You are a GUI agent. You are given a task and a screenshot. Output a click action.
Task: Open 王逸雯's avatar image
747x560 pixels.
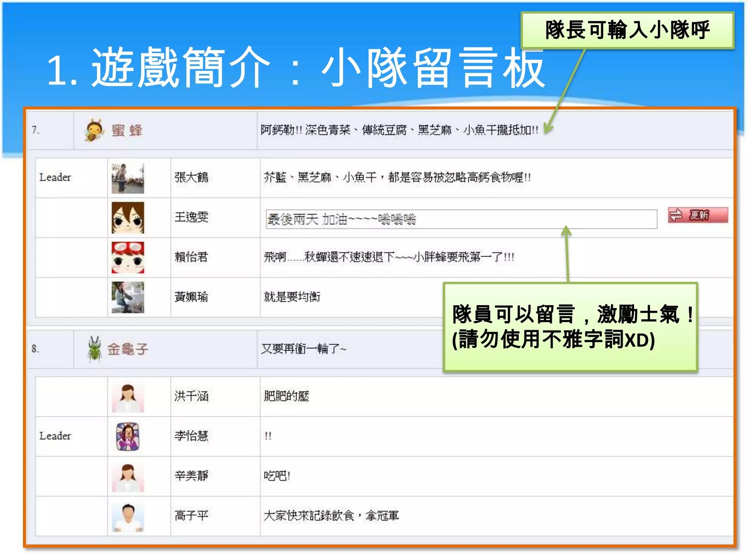tap(128, 218)
